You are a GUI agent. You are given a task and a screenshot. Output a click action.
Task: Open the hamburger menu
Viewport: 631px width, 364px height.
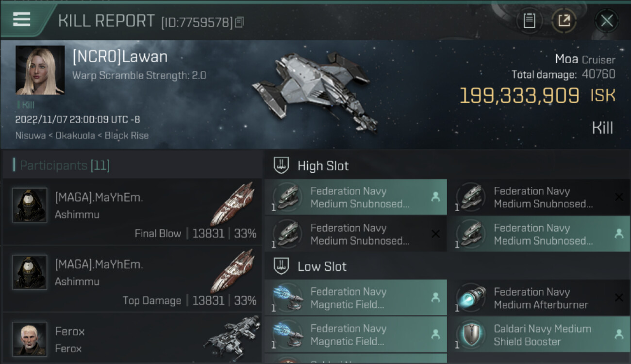click(22, 19)
